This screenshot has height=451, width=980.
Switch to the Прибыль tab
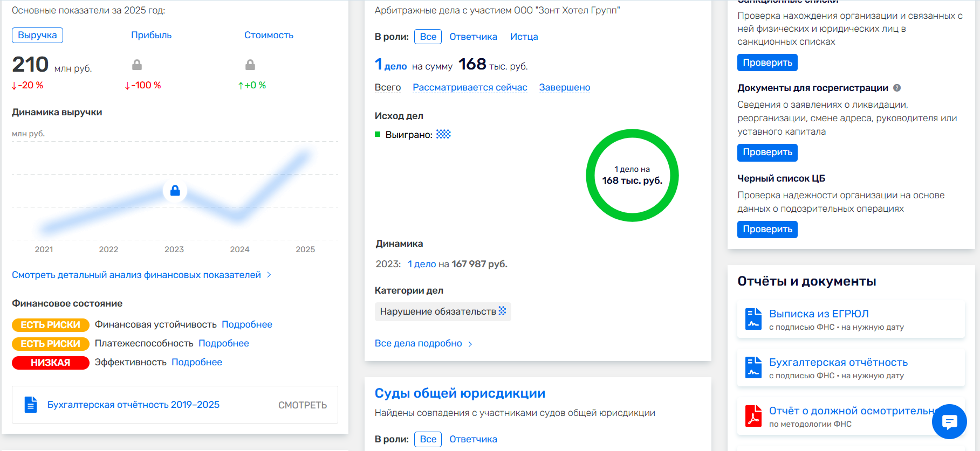click(x=151, y=35)
